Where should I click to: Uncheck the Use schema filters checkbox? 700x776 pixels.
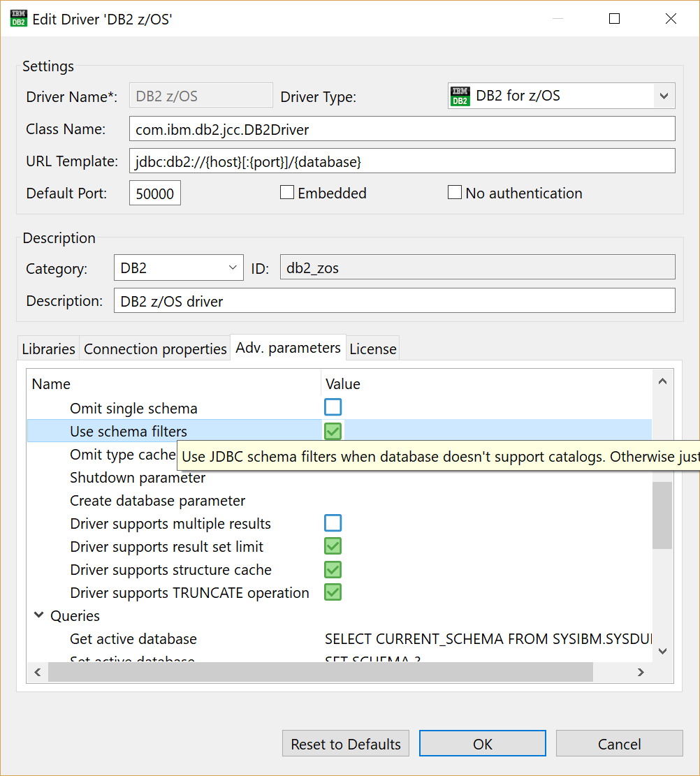pos(333,431)
